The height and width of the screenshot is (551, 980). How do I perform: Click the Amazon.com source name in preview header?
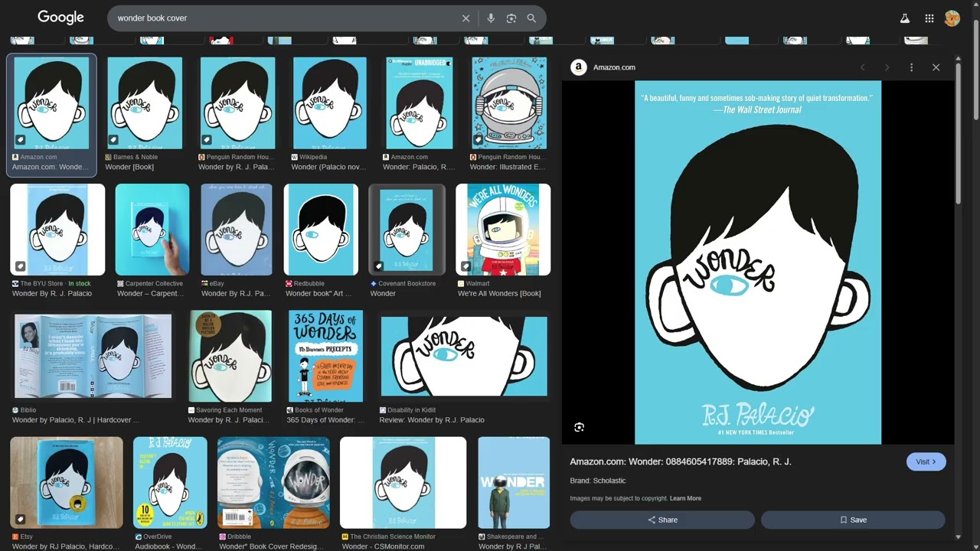click(x=614, y=67)
